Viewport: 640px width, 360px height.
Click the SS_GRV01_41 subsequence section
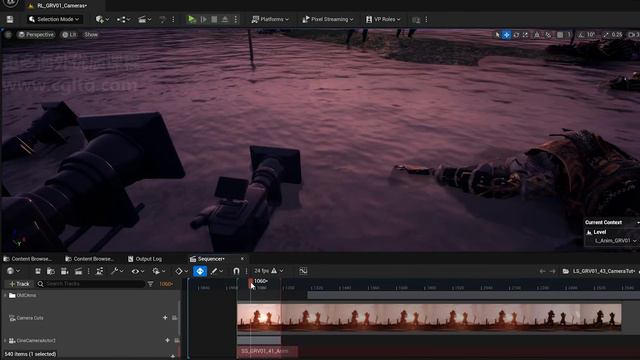267,351
